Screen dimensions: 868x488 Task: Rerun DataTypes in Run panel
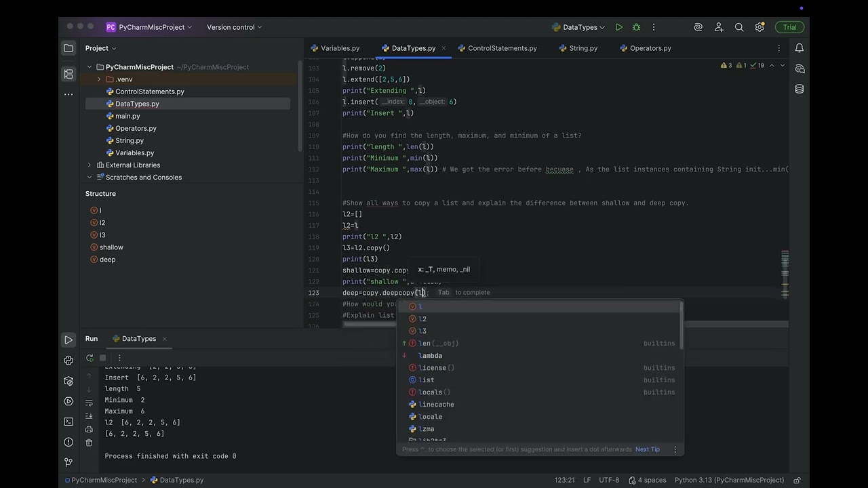pos(90,358)
